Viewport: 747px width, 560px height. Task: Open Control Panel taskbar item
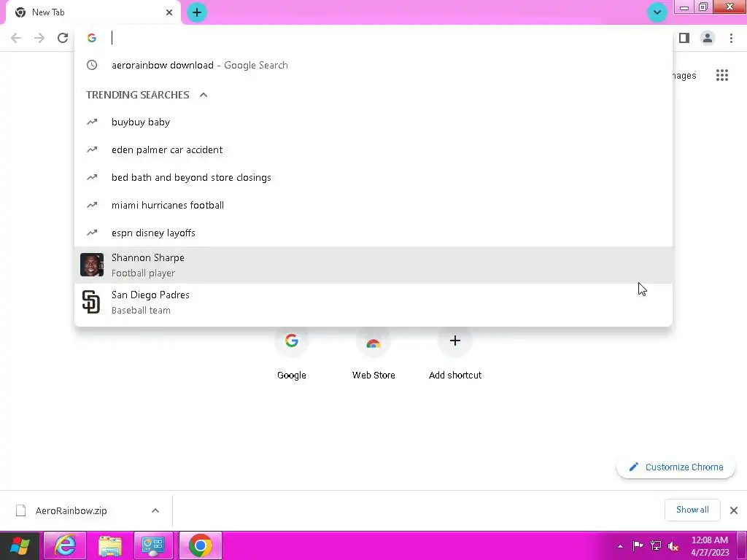pos(153,546)
